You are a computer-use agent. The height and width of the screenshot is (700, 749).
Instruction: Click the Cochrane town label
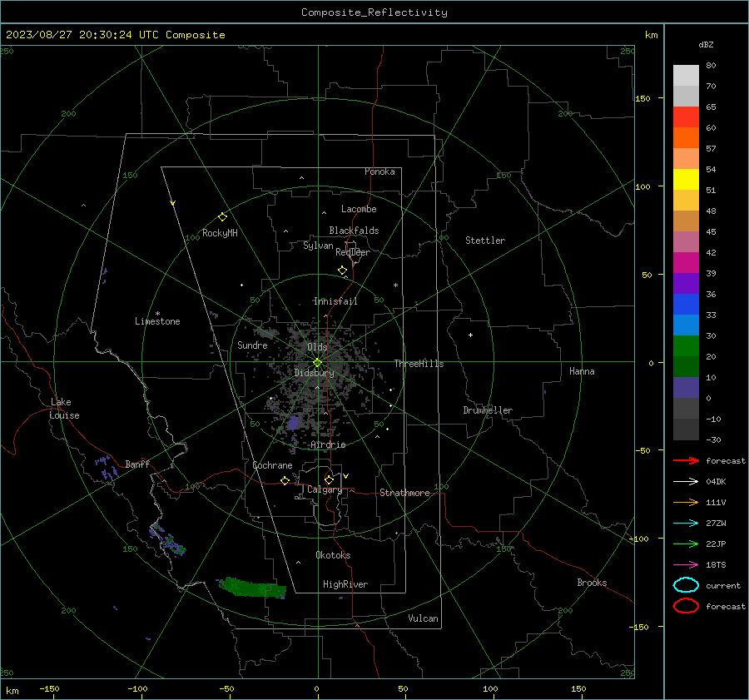[x=272, y=465]
